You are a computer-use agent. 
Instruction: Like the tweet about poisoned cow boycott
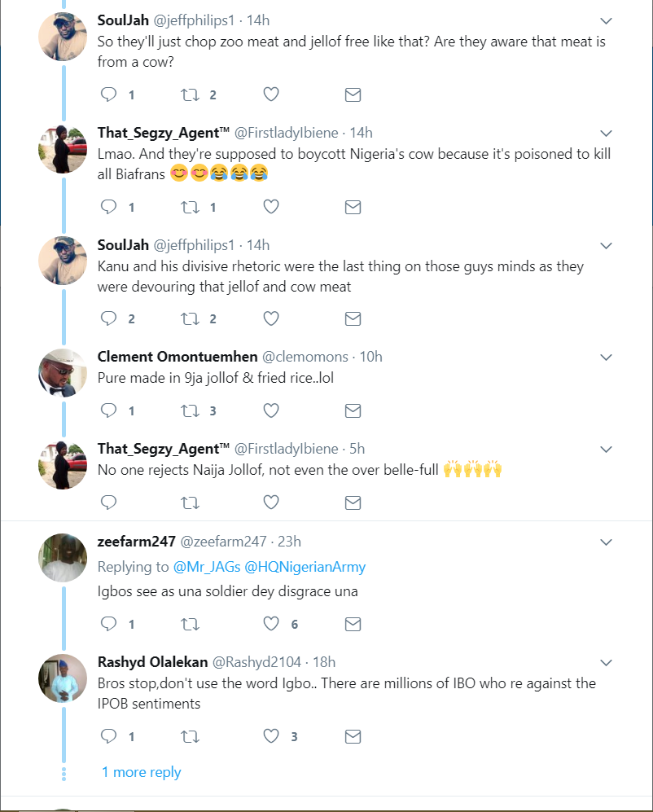271,207
